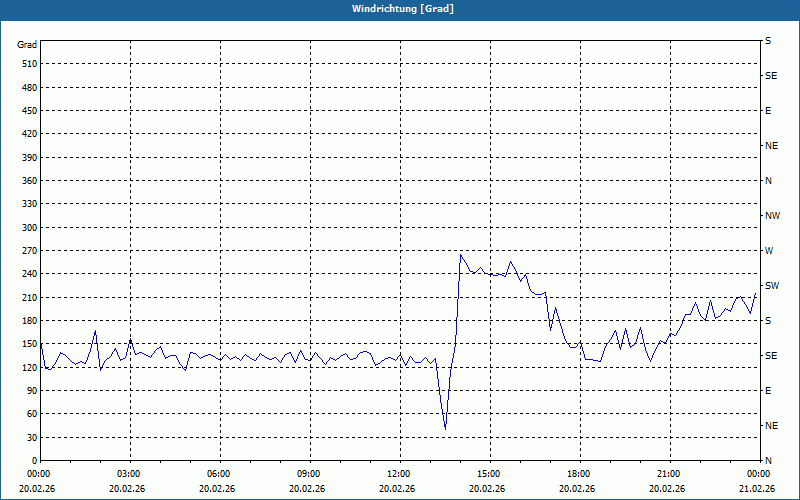
Task: Click the line's highest peak near 14:00
Action: pyautogui.click(x=461, y=255)
